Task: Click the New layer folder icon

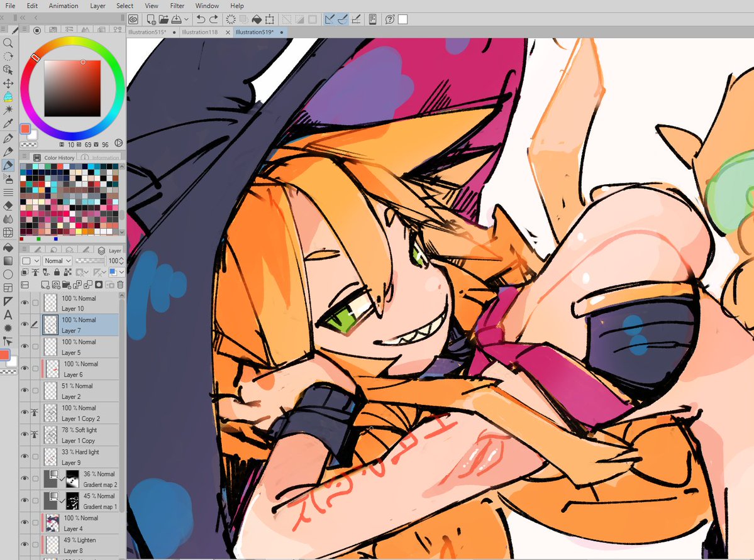Action: tap(67, 285)
